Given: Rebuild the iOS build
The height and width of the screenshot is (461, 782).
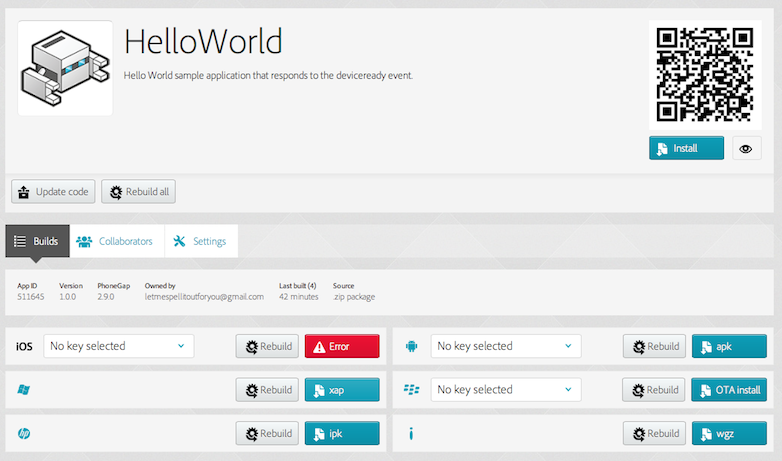Looking at the screenshot, I should point(267,346).
